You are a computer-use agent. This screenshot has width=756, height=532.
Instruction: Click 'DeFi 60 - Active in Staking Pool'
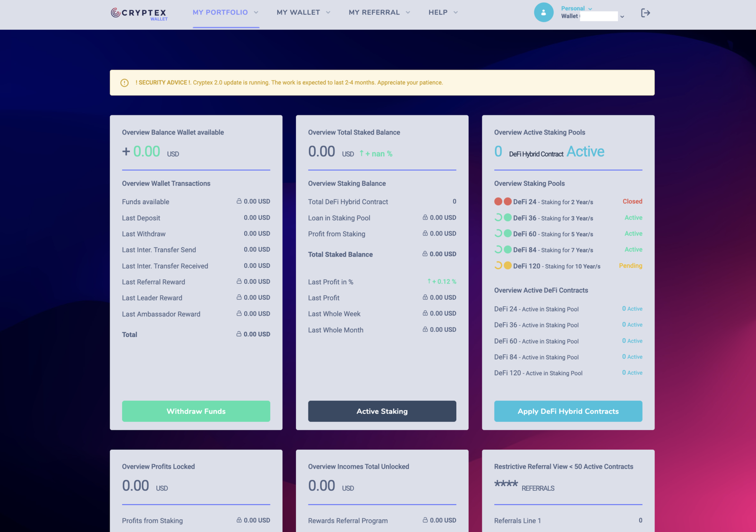(536, 341)
